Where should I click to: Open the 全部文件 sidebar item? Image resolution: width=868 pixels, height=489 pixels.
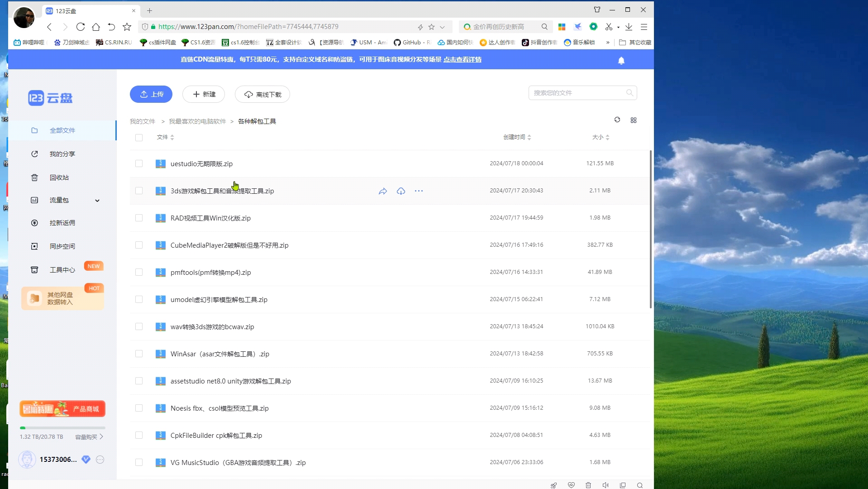(62, 130)
